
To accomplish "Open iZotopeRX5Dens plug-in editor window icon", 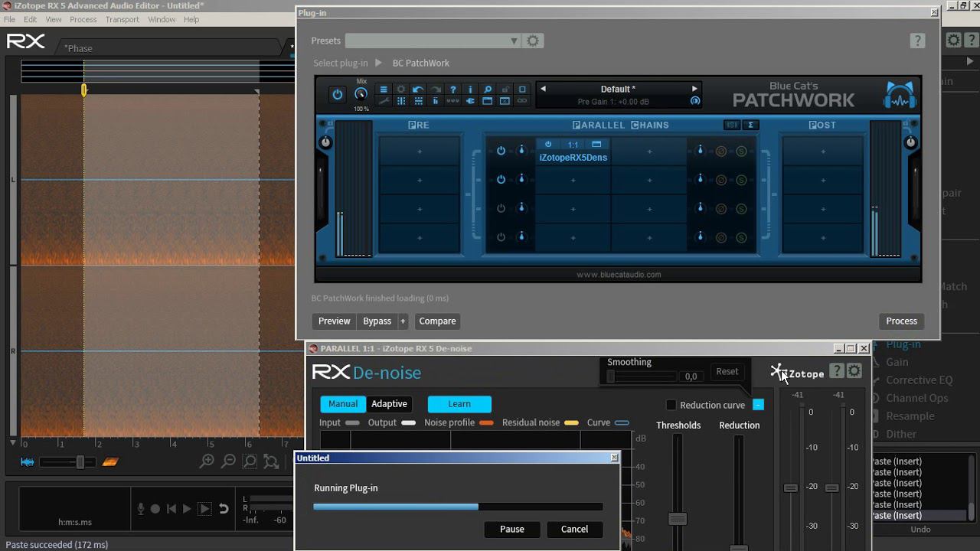I will point(596,144).
